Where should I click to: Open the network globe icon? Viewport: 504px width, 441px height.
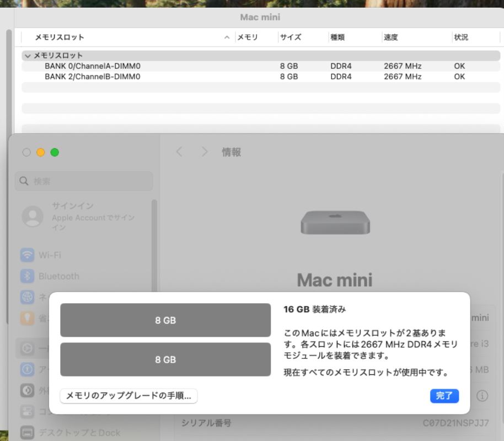[x=28, y=297]
